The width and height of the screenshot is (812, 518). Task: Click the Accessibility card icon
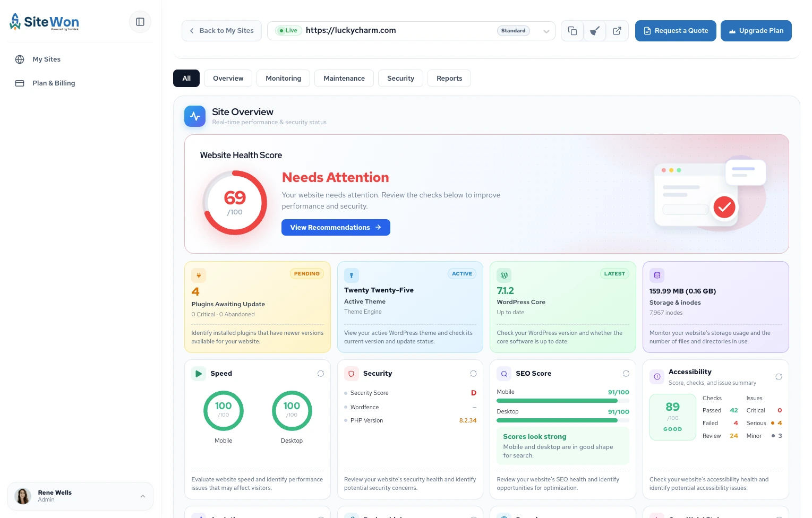click(x=657, y=377)
